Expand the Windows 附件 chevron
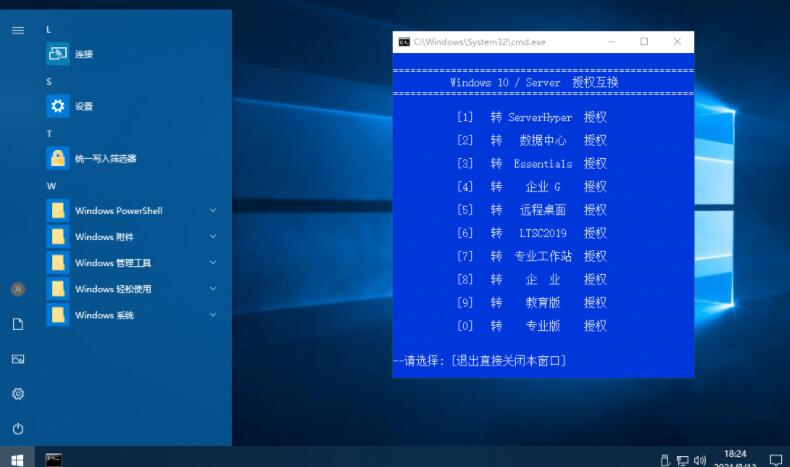The width and height of the screenshot is (790, 467). click(213, 237)
